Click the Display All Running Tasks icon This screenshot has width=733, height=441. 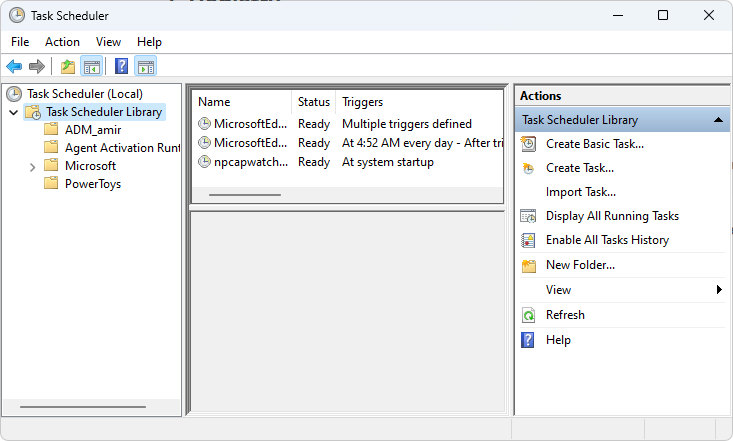coord(528,216)
